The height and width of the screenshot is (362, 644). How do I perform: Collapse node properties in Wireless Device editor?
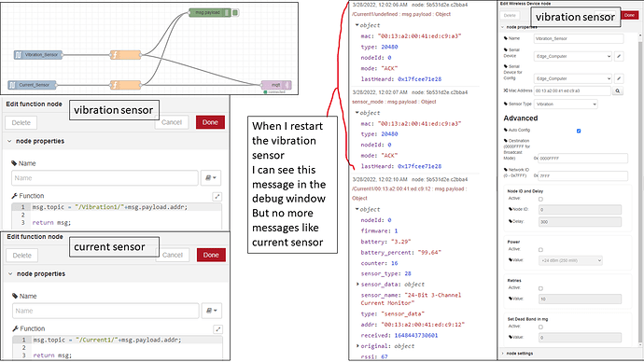click(502, 27)
